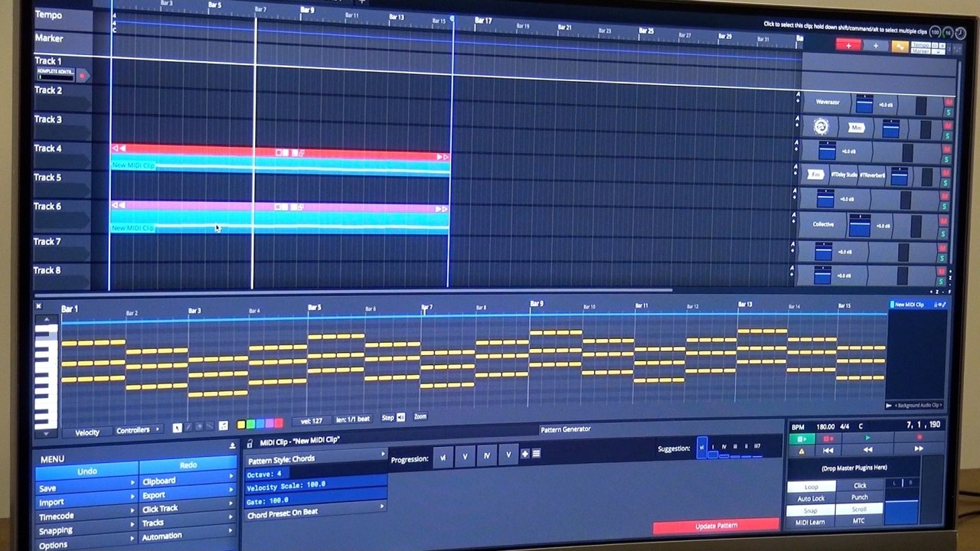Start playback with the green play triangle

coord(867,439)
